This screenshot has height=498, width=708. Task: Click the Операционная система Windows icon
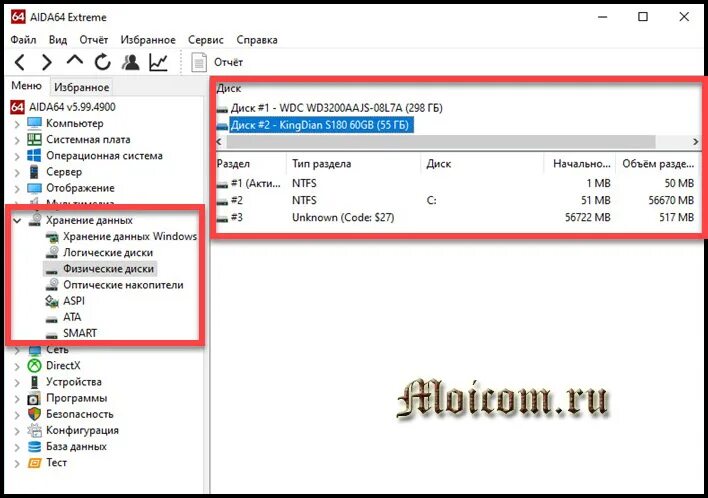[34, 155]
